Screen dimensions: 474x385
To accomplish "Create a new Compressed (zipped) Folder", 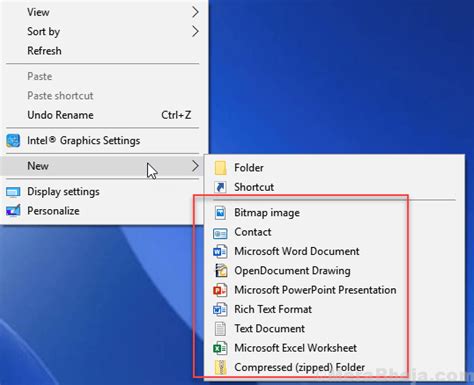I will pos(334,367).
